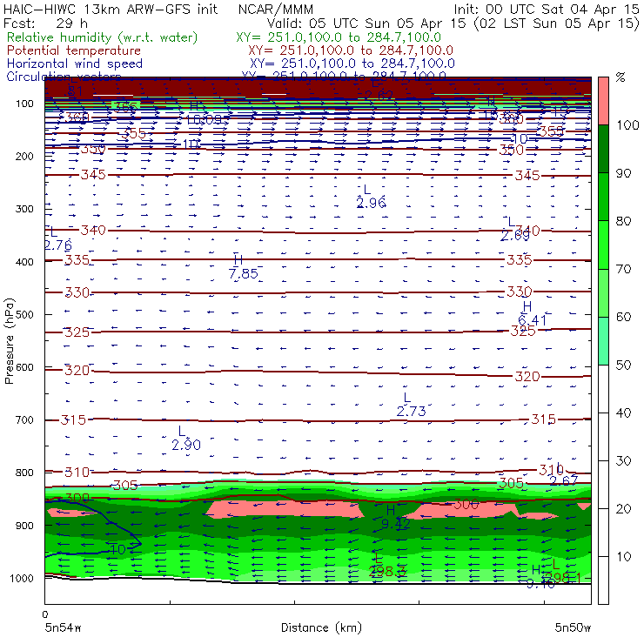The height and width of the screenshot is (644, 644).
Task: Click the 'H 7.85' wind speed maximum marker
Action: [x=243, y=267]
